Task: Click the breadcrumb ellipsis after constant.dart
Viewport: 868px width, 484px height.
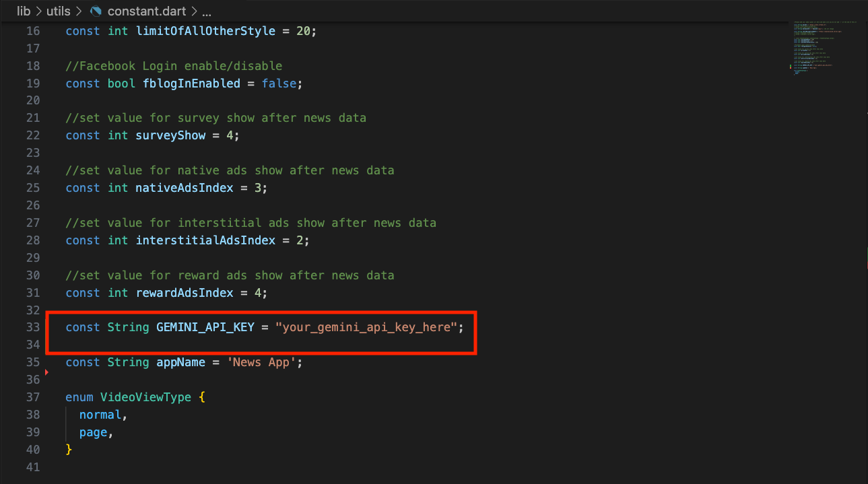Action: tap(207, 12)
